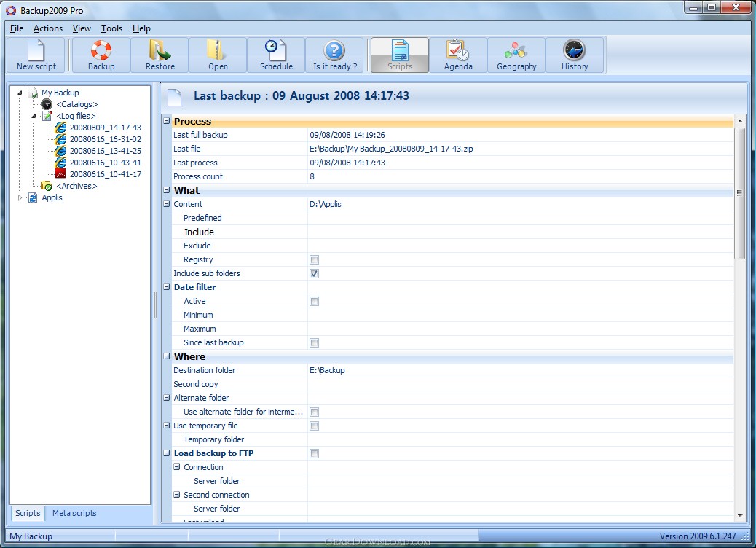Select the Exclude property row
Viewport: 756px width, 548px height.
click(x=453, y=246)
